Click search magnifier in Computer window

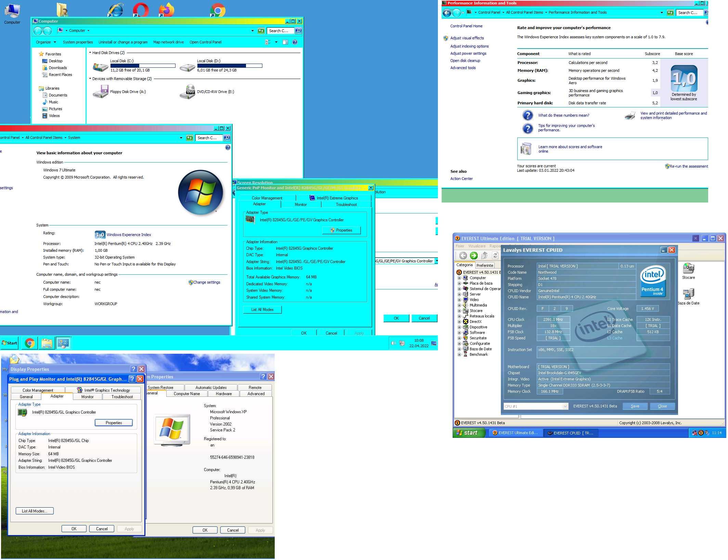point(298,31)
